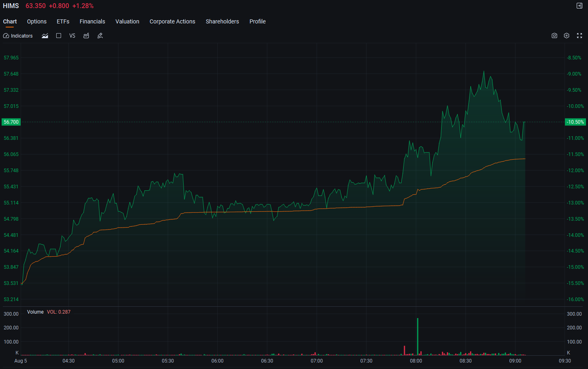Switch to the Chart tab
588x369 pixels.
pos(10,21)
